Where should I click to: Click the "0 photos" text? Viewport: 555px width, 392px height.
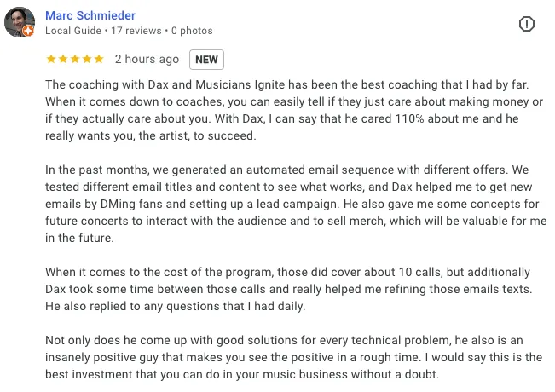192,31
